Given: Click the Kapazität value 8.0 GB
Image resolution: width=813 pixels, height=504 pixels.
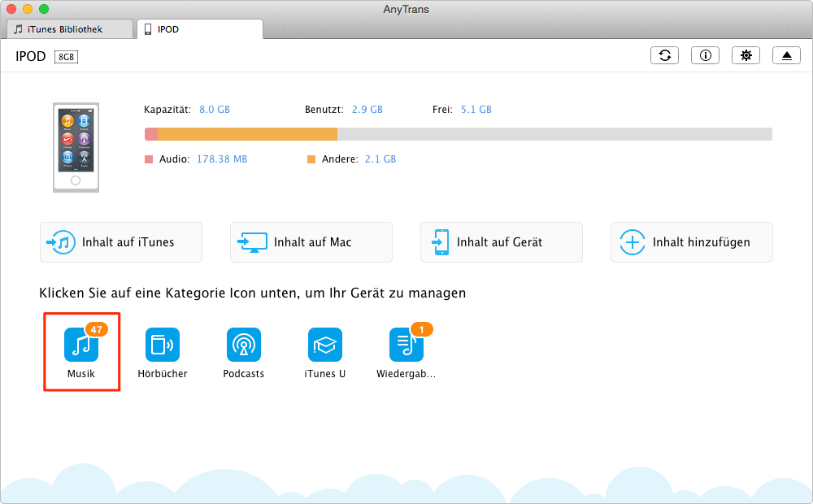Looking at the screenshot, I should tap(215, 110).
